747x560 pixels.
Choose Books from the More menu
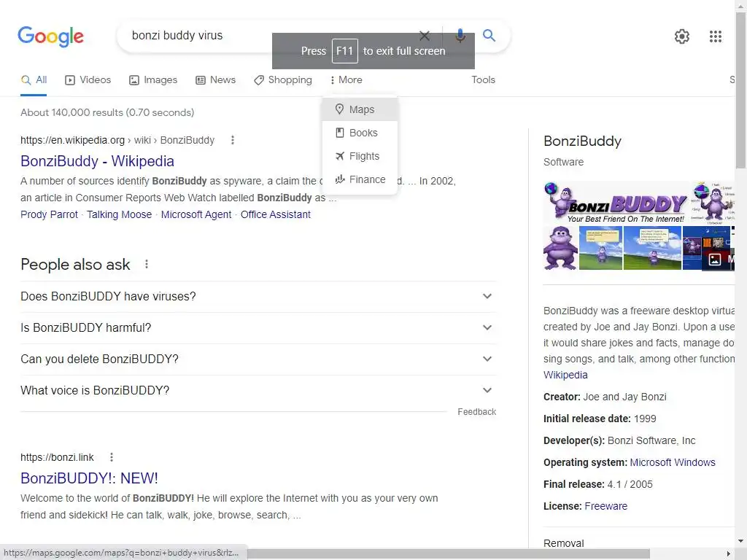point(360,133)
